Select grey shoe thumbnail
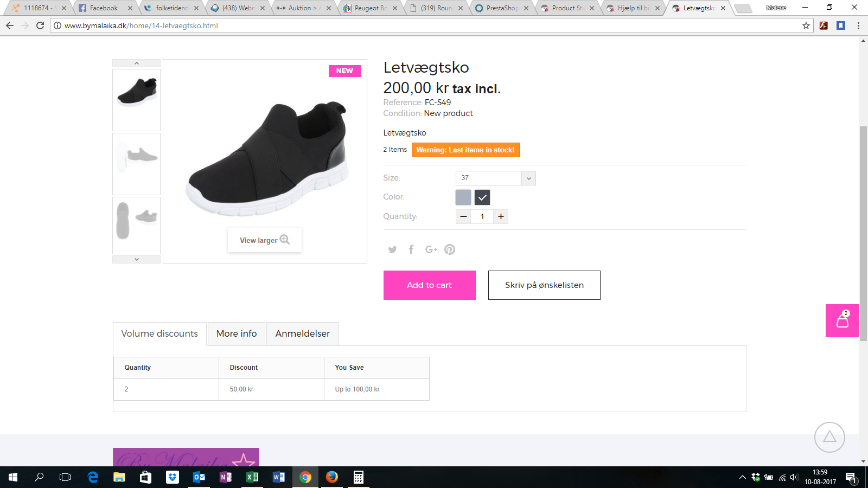Screen dimensions: 868x488 [137, 164]
